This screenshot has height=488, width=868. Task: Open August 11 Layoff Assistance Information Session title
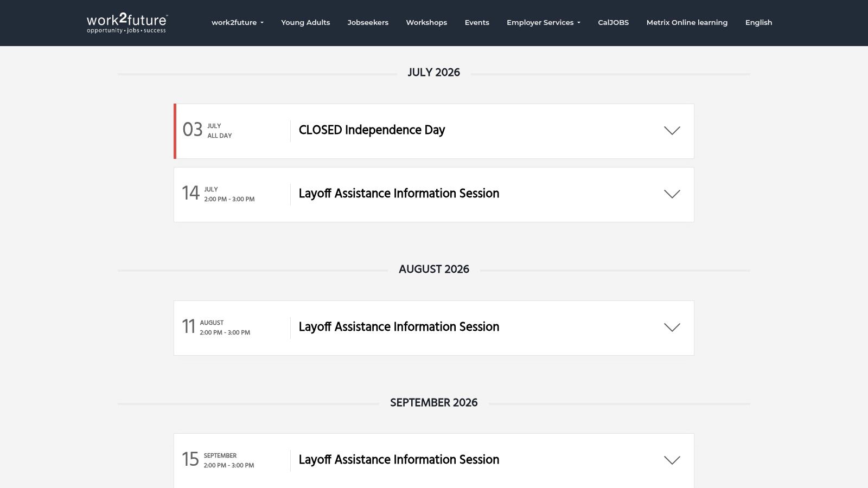point(399,327)
